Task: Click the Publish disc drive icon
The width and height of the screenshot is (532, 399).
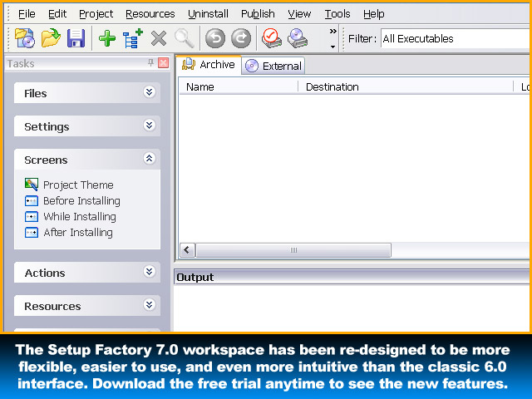Action: click(x=298, y=38)
